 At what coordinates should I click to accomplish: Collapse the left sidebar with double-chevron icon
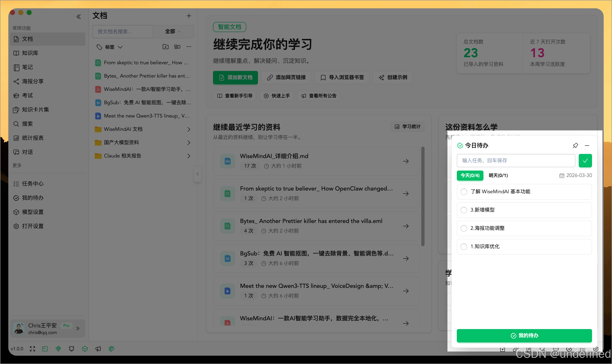point(78,17)
